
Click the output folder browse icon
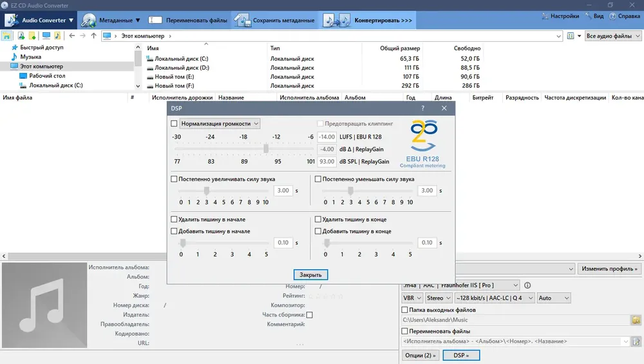(636, 320)
